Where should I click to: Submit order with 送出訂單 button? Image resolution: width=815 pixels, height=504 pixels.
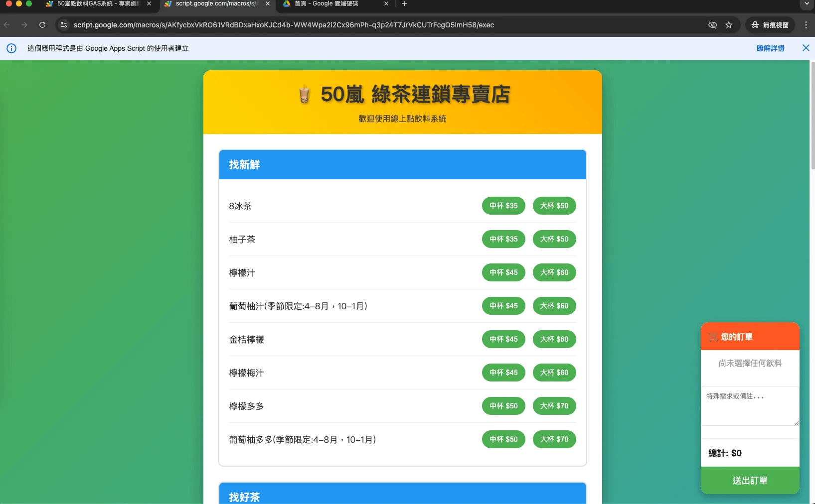pos(750,481)
